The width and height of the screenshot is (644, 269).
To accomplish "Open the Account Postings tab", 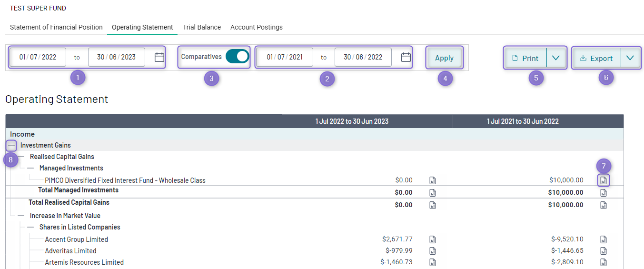I will (257, 27).
